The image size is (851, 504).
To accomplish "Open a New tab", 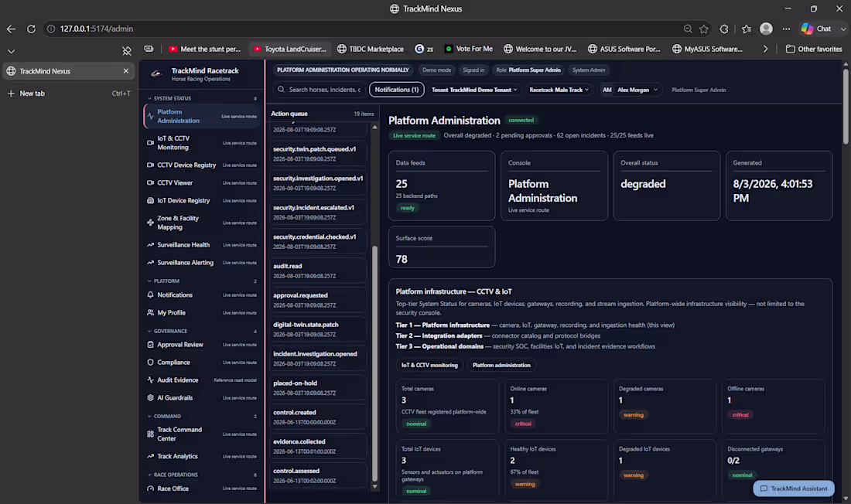I will click(x=68, y=94).
